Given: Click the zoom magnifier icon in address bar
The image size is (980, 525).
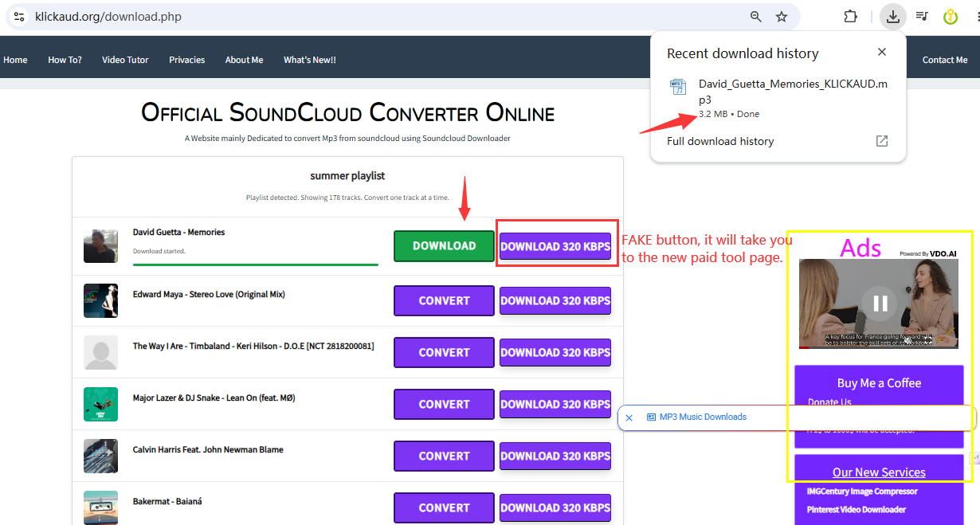Looking at the screenshot, I should [x=756, y=17].
